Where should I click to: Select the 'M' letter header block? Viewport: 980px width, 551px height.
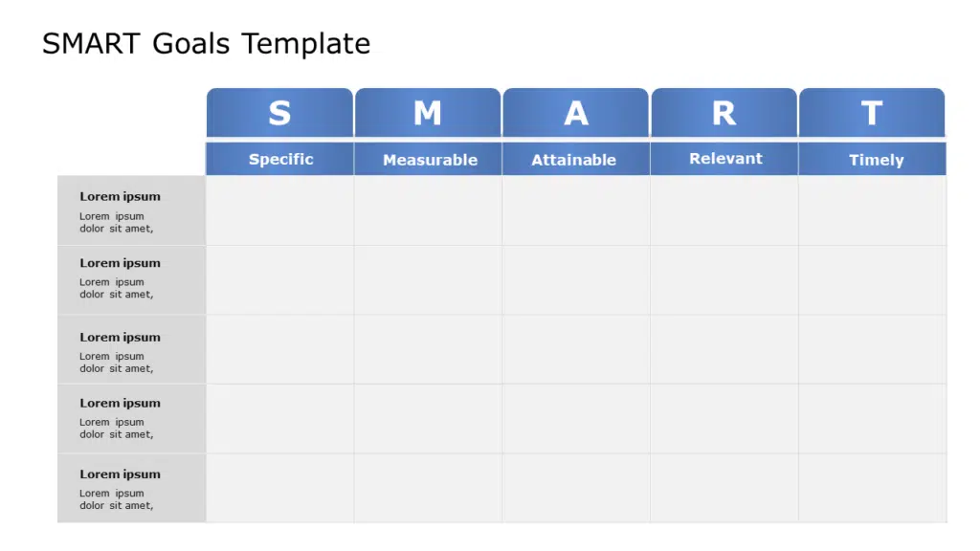[428, 113]
